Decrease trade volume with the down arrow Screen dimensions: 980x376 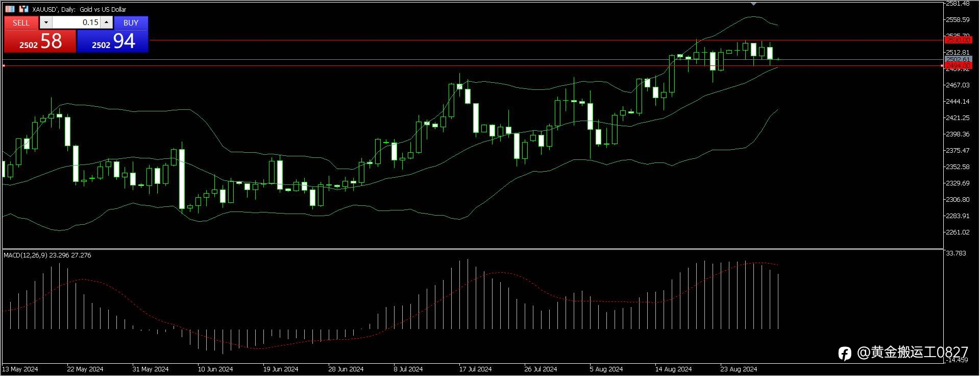45,22
